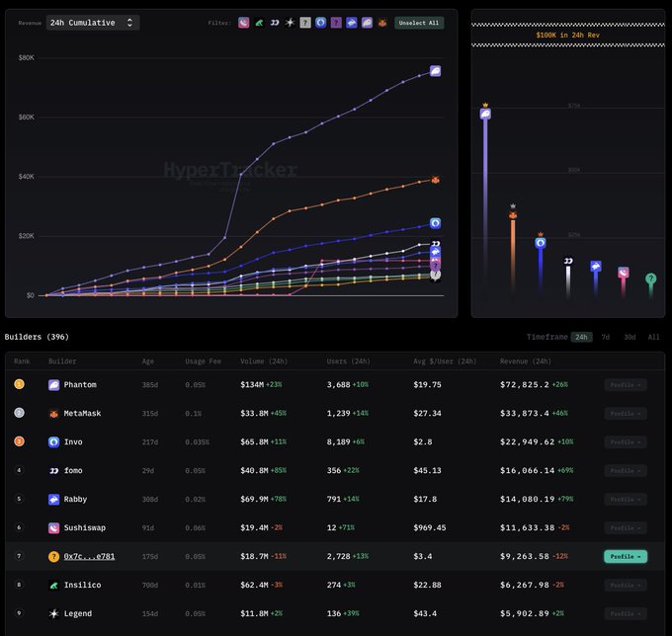Toggle the purple question-mark filter icon
672x636 pixels.
[336, 23]
